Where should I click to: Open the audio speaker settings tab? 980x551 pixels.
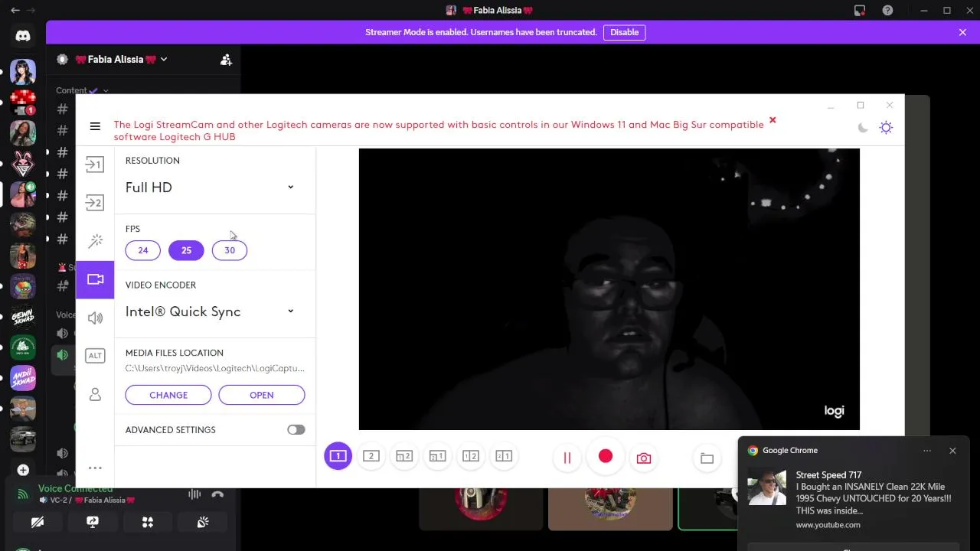[x=95, y=318]
